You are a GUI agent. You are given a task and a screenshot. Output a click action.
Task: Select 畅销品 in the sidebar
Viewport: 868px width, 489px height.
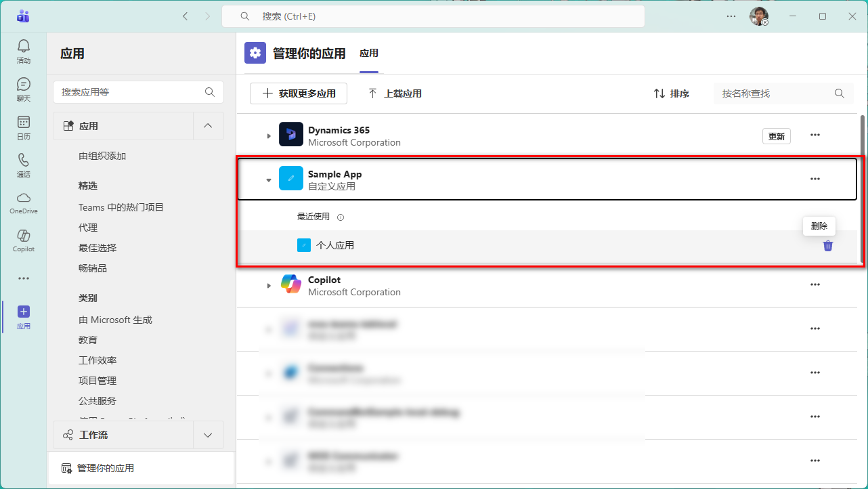[x=93, y=268]
